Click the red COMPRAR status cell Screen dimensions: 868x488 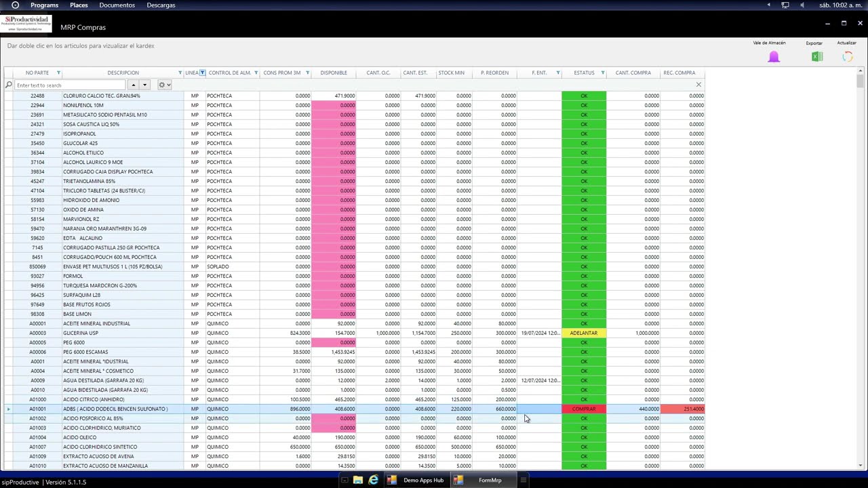(584, 409)
